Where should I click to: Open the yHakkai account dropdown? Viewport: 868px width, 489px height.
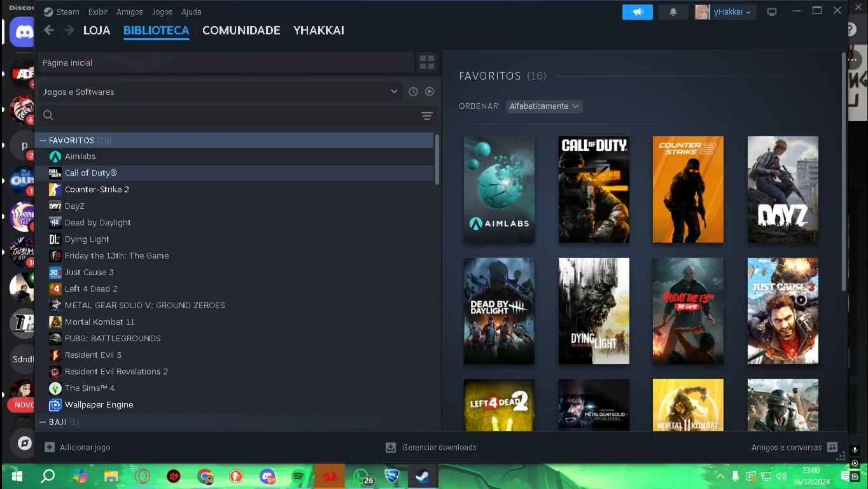point(725,12)
